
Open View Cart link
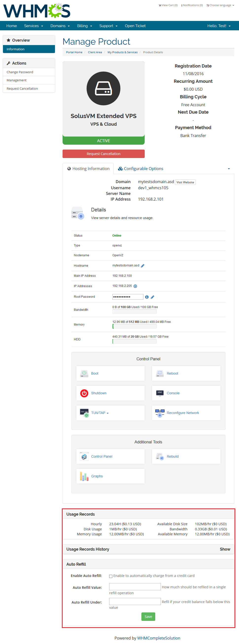tap(168, 5)
